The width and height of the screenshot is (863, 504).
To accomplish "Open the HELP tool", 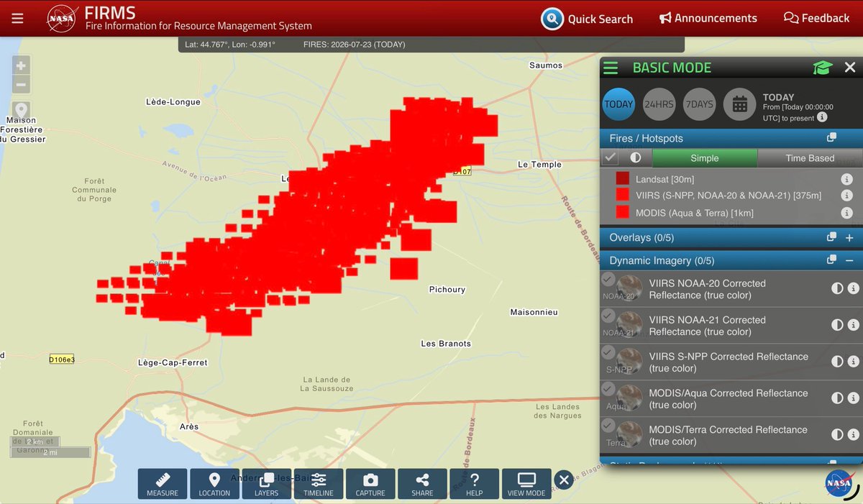I will 474,484.
